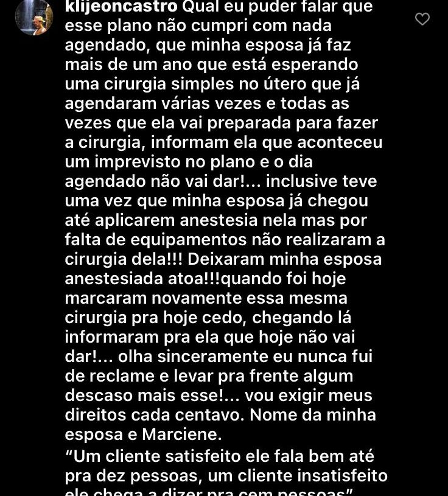
Task: Tap the word "inclusive" in the comment
Action: tap(301, 181)
